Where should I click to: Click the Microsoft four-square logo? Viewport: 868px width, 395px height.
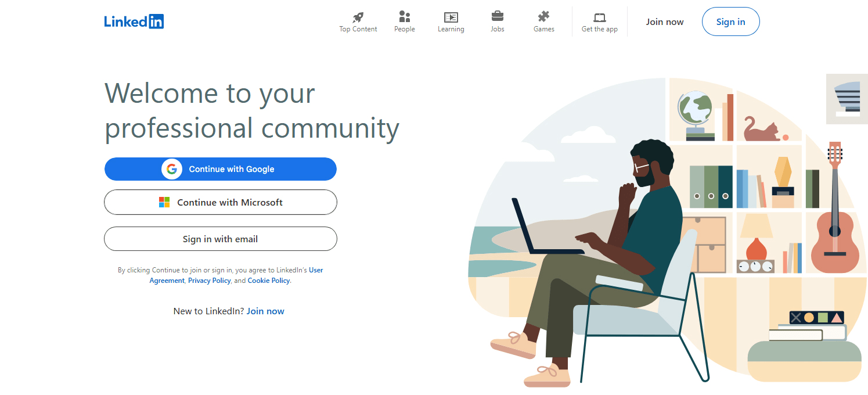pyautogui.click(x=164, y=202)
